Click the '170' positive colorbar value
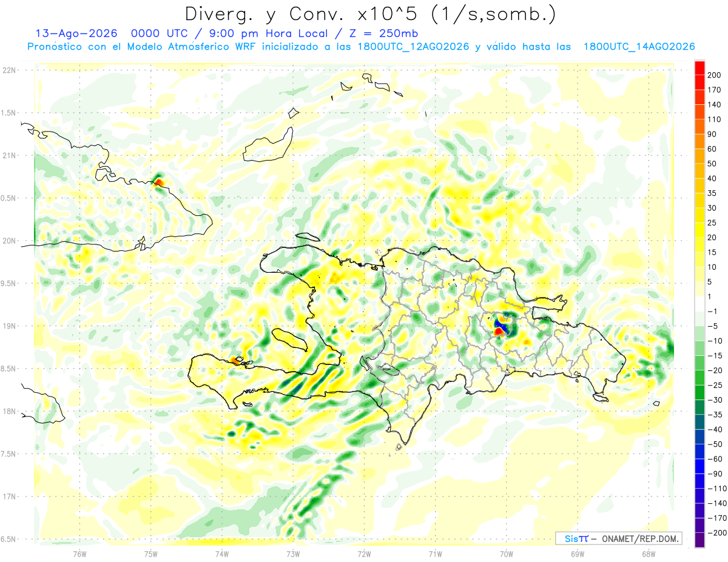This screenshot has width=728, height=562. click(715, 90)
